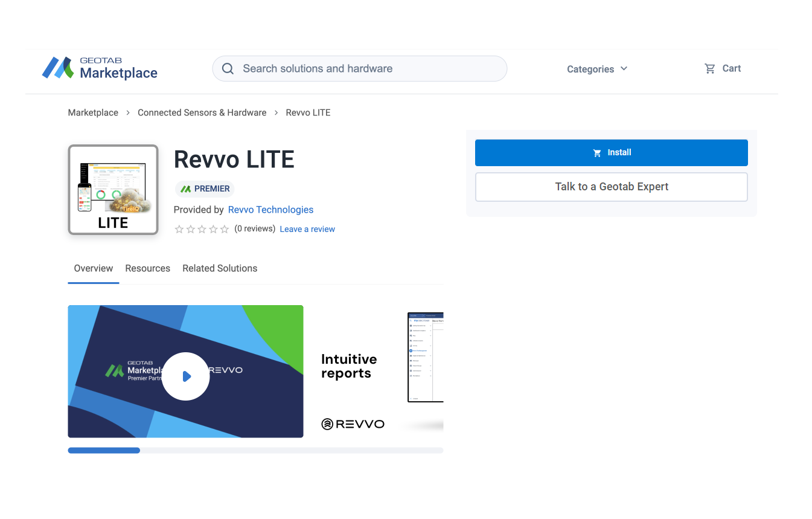Viewport: 812px width, 519px height.
Task: Open the shopping cart icon
Action: pos(710,69)
